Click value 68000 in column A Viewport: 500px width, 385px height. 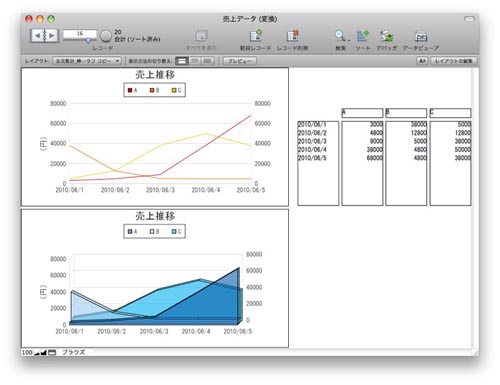pyautogui.click(x=375, y=158)
